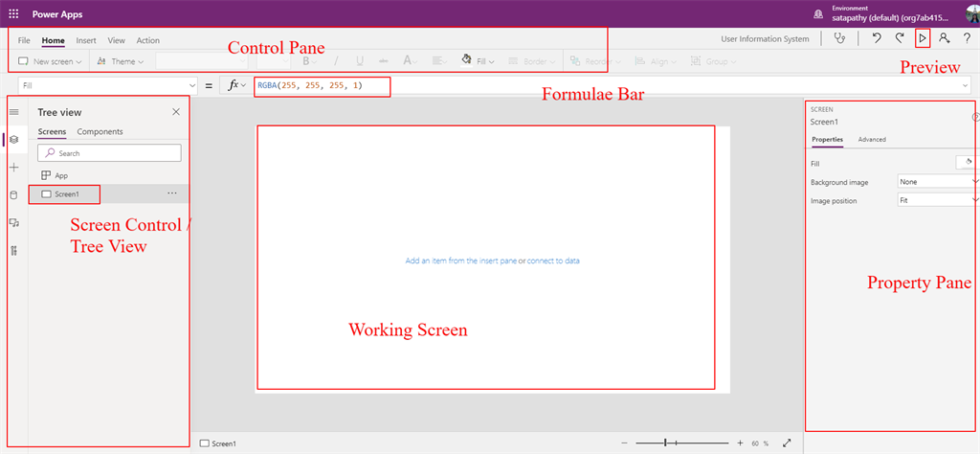Open the Border dropdown
The image size is (980, 454).
[x=532, y=61]
